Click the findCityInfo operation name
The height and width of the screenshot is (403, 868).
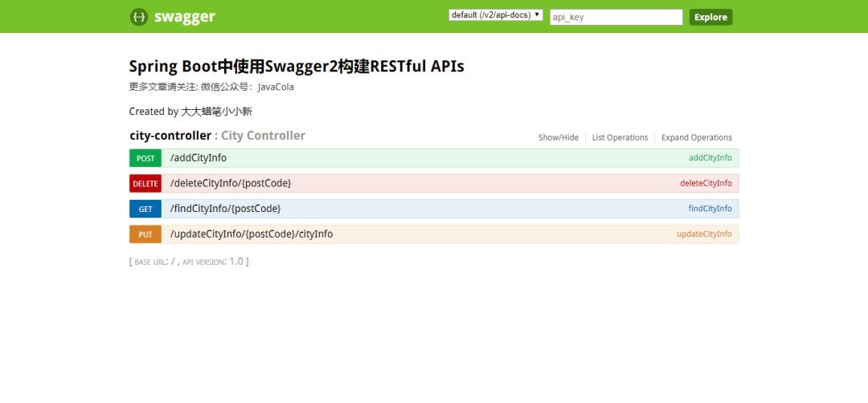[x=710, y=209]
